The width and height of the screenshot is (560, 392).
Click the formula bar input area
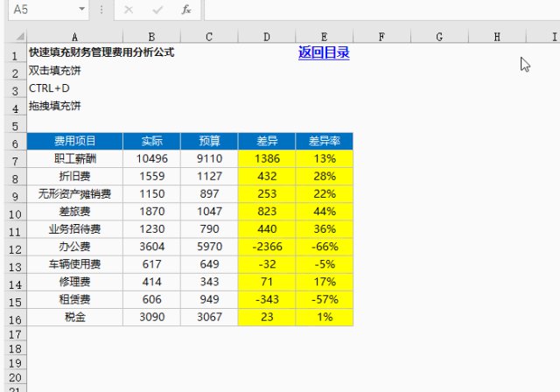click(x=382, y=10)
